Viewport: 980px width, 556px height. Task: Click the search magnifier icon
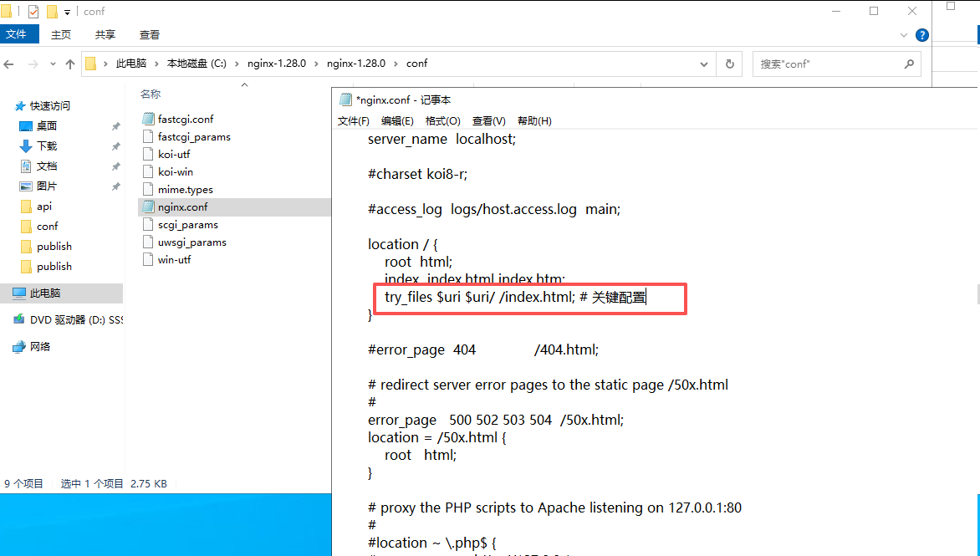click(909, 64)
